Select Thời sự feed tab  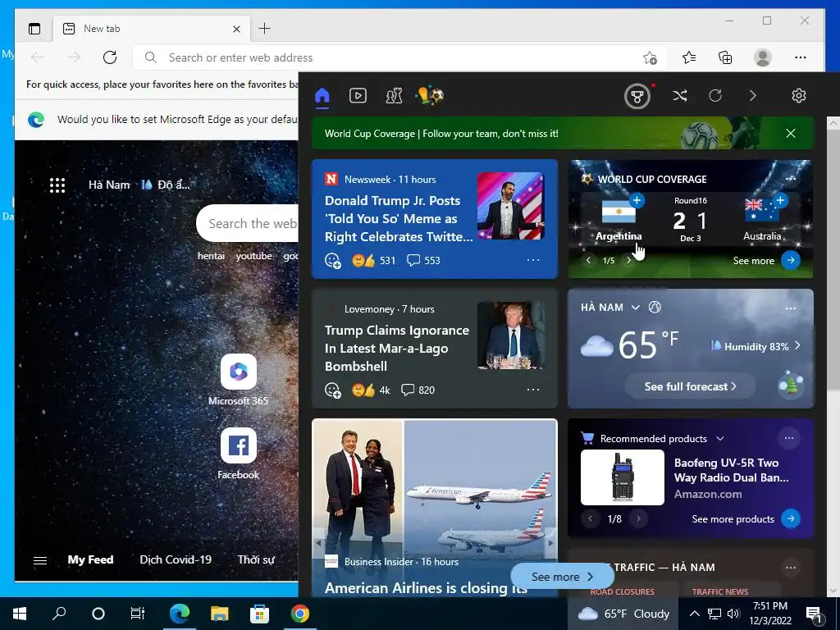coord(256,559)
